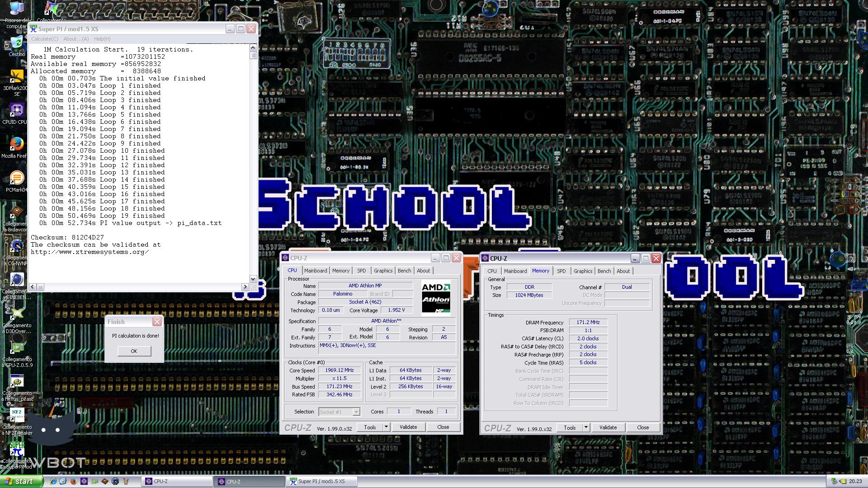Click the last quick launch icon, right of the clock gauge
Viewport: 868px width, 488px height.
(x=126, y=481)
